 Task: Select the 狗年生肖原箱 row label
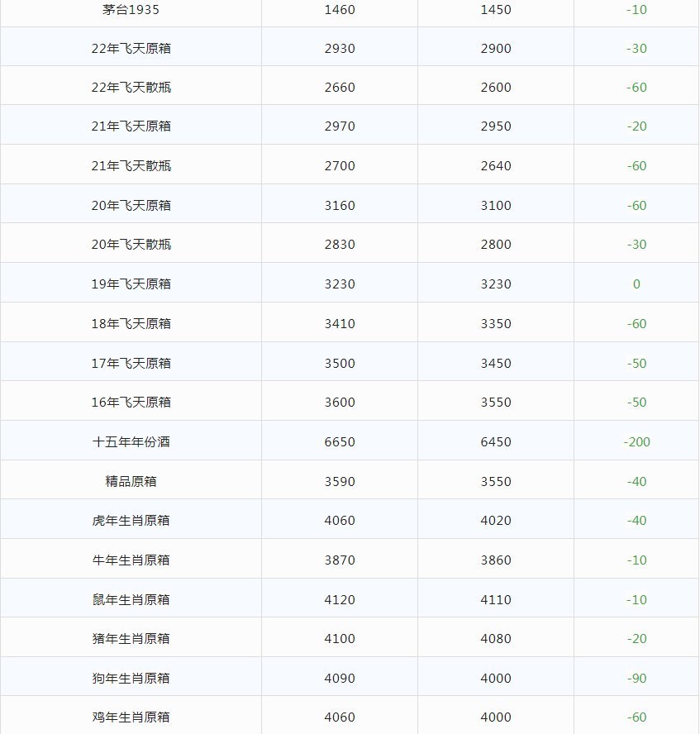(x=131, y=679)
